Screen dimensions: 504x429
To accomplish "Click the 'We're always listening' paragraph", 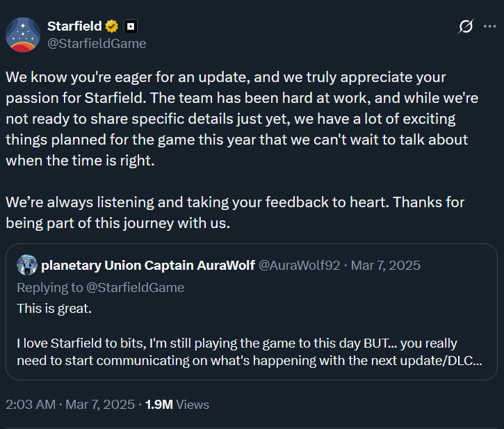I will point(235,213).
